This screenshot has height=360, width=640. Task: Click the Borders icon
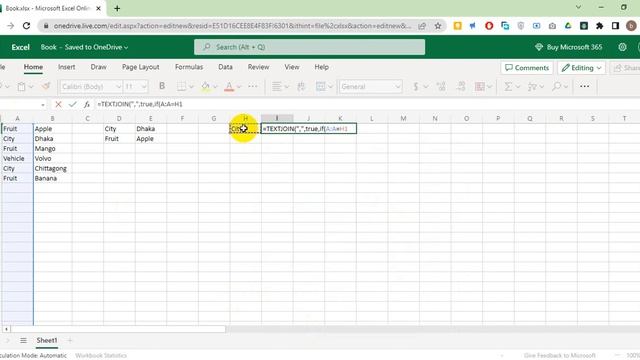pyautogui.click(x=182, y=86)
